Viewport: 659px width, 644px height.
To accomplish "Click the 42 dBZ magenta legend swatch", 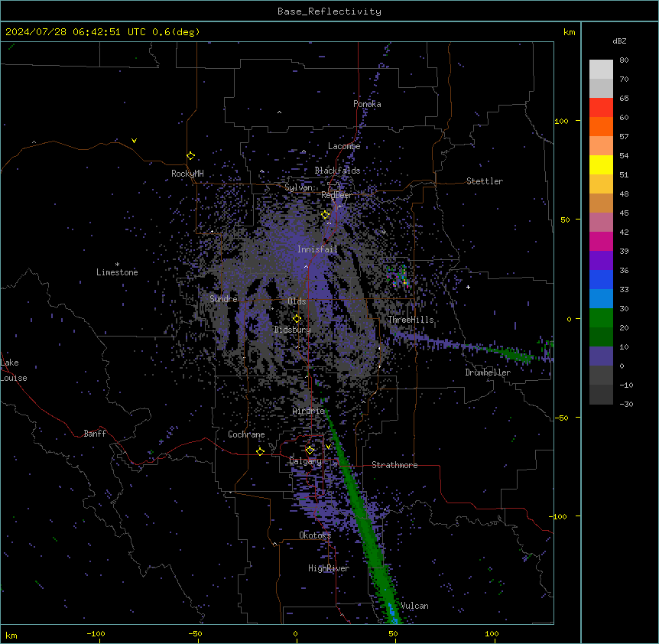I will pyautogui.click(x=601, y=241).
